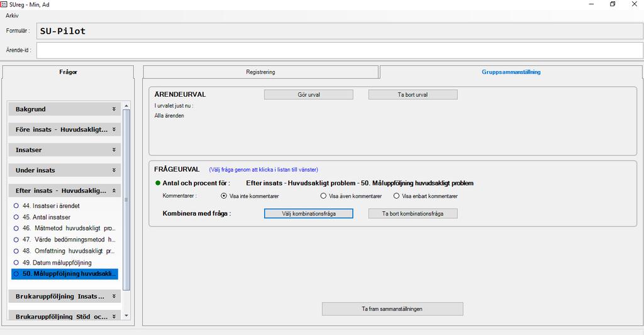Click Ta fram sammanställningen button
The height and width of the screenshot is (335, 644).
pos(392,309)
